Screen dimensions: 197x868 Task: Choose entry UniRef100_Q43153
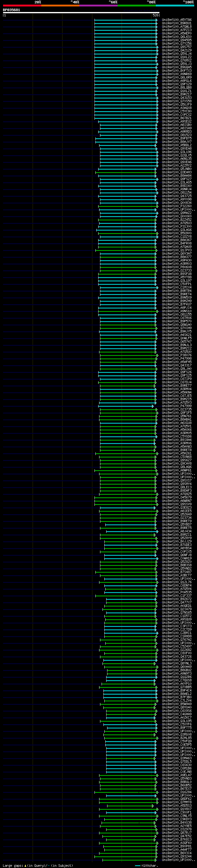(x=176, y=98)
